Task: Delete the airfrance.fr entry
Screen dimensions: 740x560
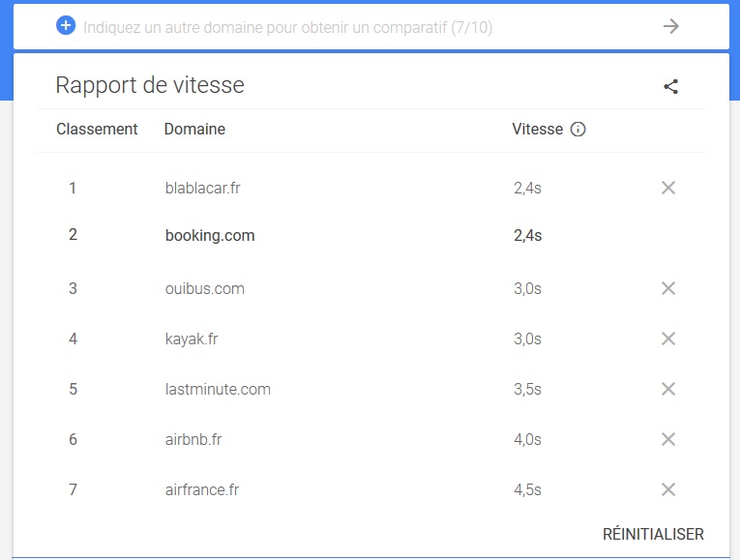Action: tap(667, 489)
